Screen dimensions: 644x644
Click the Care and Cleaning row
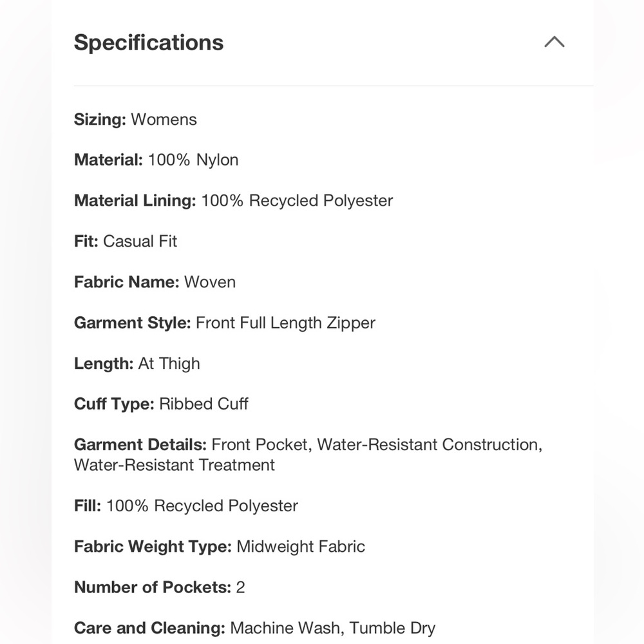coord(254,629)
